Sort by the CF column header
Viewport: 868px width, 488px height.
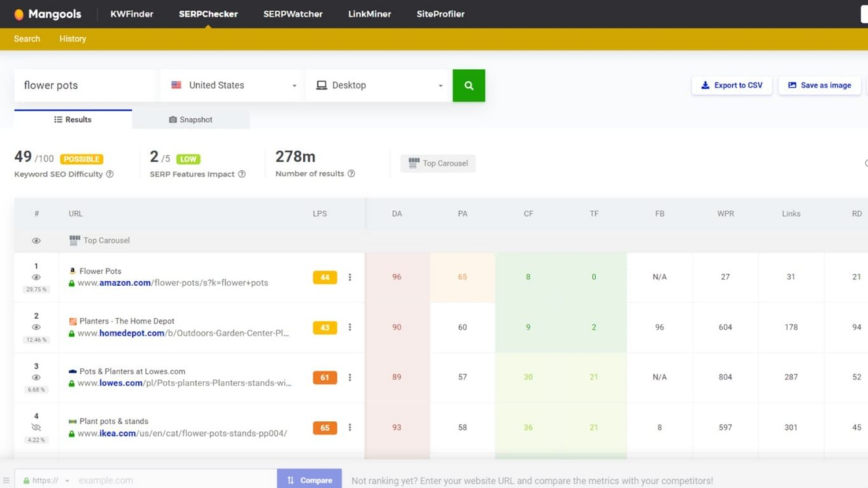click(528, 213)
